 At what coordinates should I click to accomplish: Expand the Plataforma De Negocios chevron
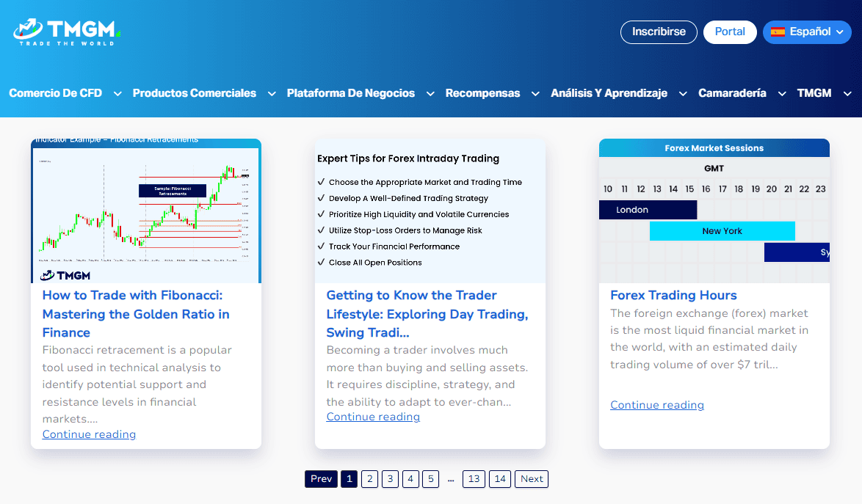[430, 94]
